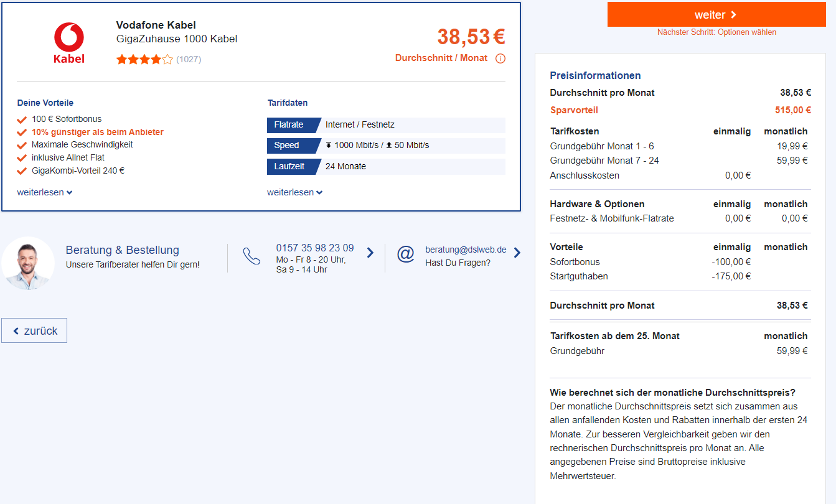Click the arrow next to beratung@dslweb.de
836x504 pixels.
[517, 253]
